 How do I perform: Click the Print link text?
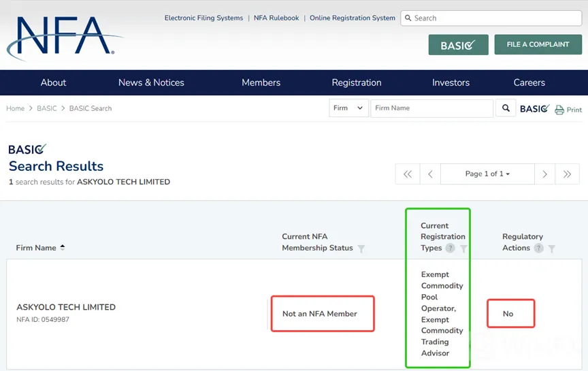574,110
